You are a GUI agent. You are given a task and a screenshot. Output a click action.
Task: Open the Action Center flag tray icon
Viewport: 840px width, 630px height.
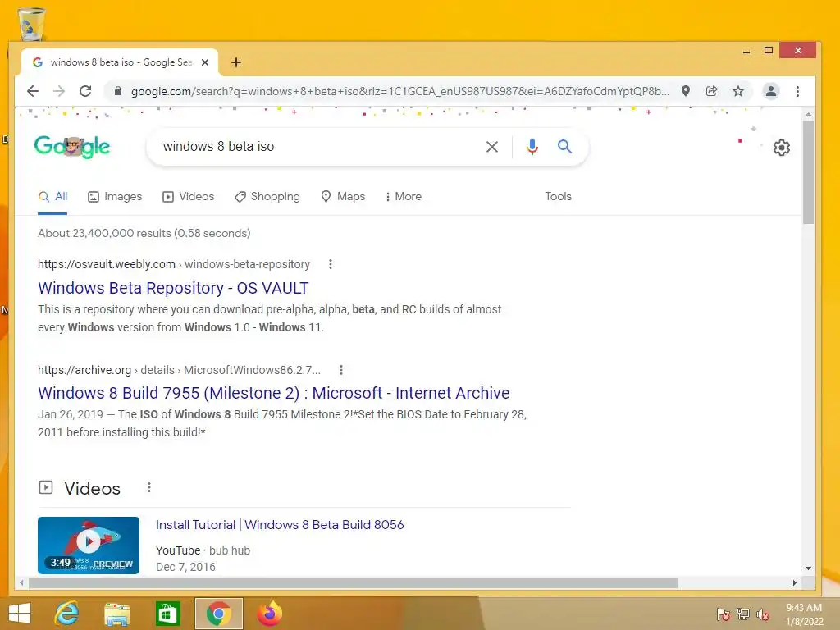(x=724, y=614)
